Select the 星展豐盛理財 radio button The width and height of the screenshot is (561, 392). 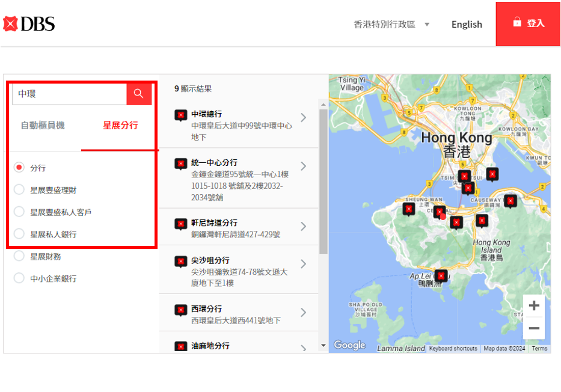pyautogui.click(x=19, y=190)
